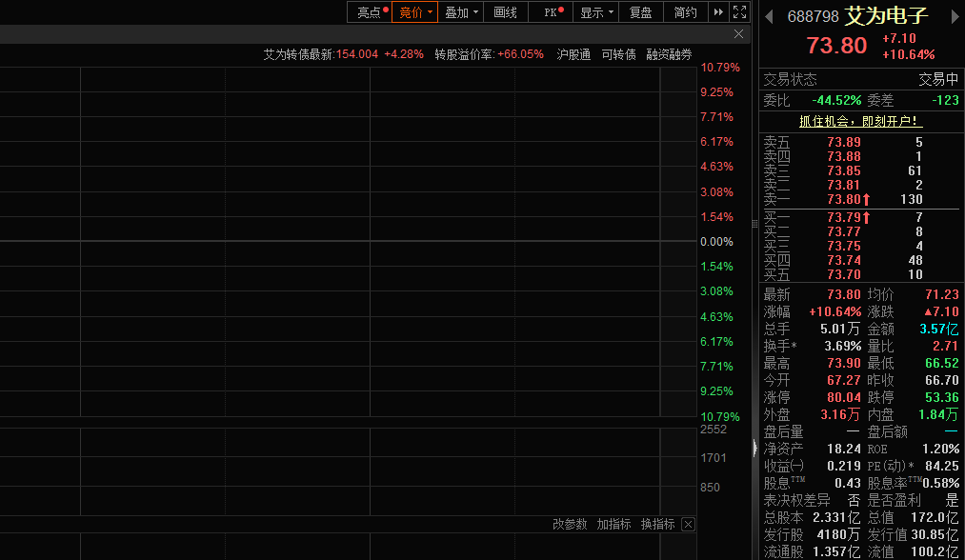Select the 画线 drawing tool
The image size is (965, 560).
pyautogui.click(x=505, y=12)
